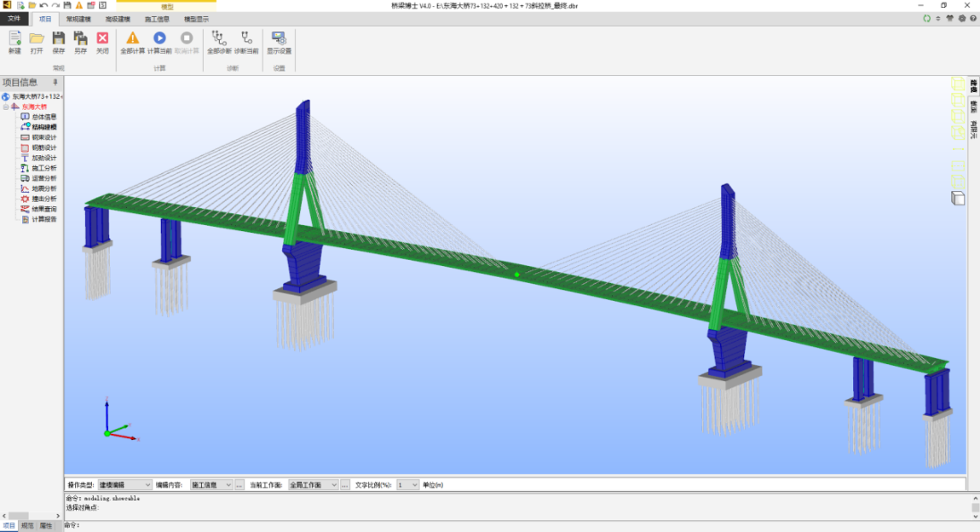Screen dimensions: 980x532
Task: Click the application logo icon at top left
Action: pyautogui.click(x=7, y=5)
